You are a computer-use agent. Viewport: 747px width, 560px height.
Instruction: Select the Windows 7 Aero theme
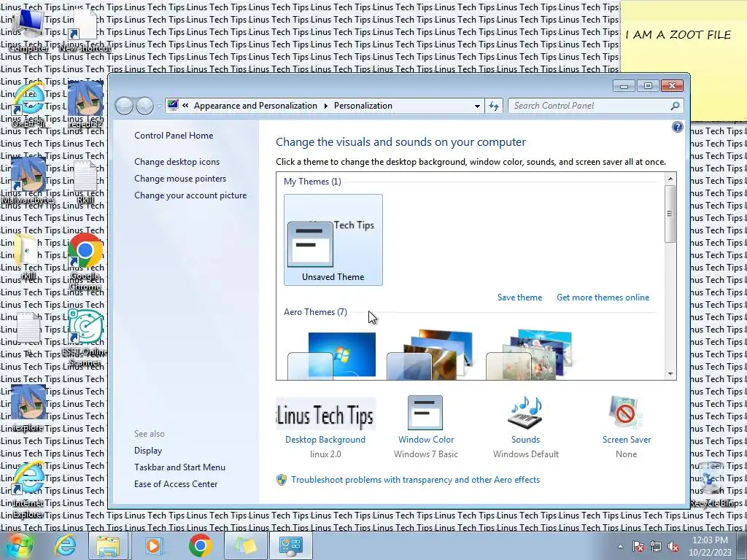(332, 355)
